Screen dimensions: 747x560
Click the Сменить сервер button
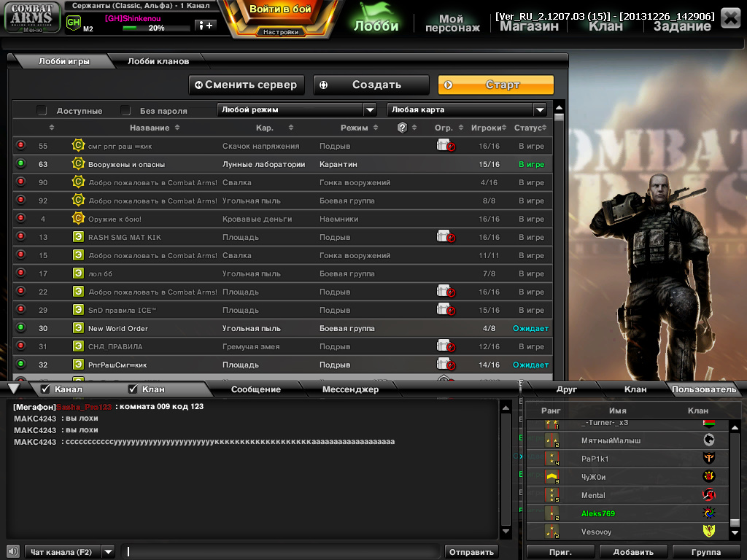click(x=247, y=85)
